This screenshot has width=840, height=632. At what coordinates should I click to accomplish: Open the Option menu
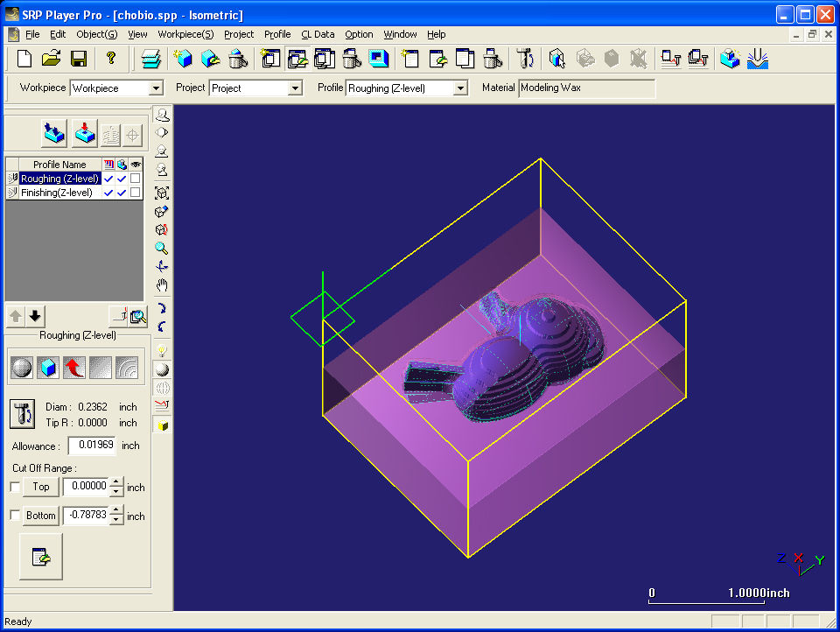click(359, 34)
